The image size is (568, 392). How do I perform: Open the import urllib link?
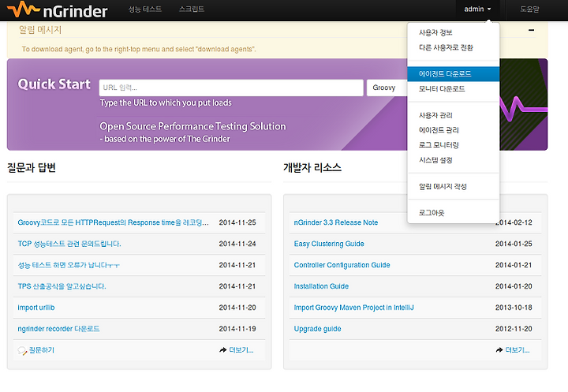[36, 308]
